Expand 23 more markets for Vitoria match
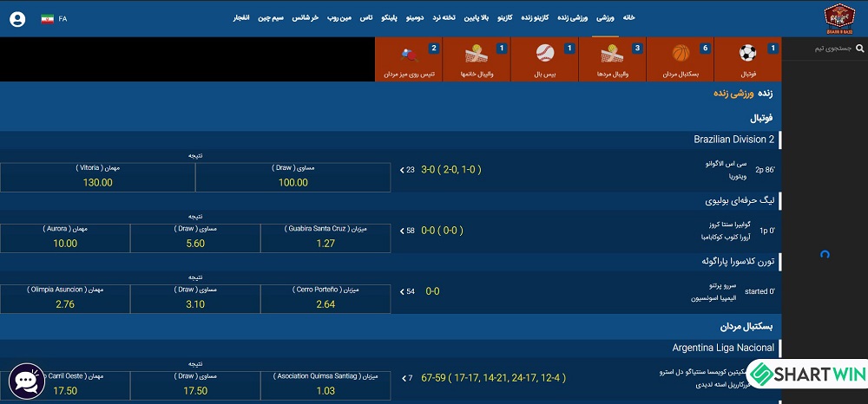 point(407,170)
